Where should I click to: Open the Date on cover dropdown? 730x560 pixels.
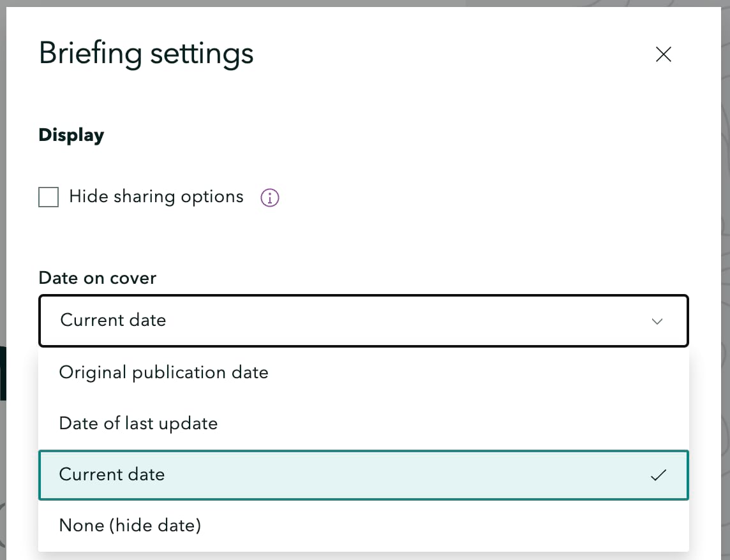pos(363,321)
